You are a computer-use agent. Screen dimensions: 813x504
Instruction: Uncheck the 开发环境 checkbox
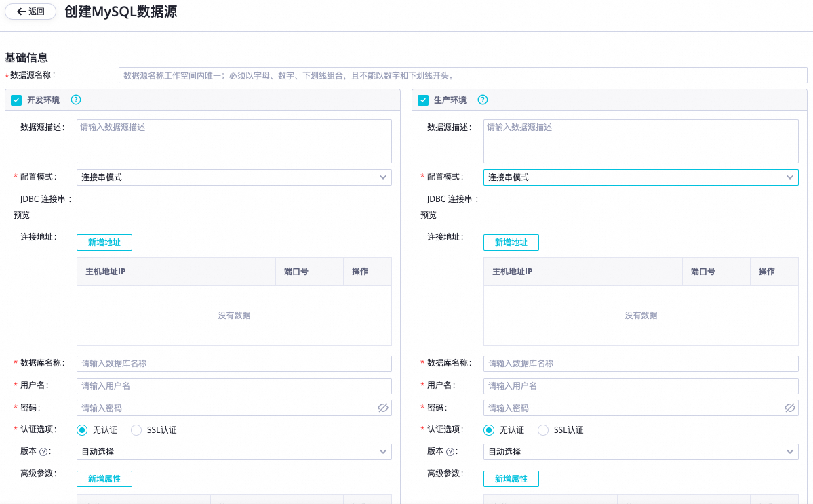16,100
